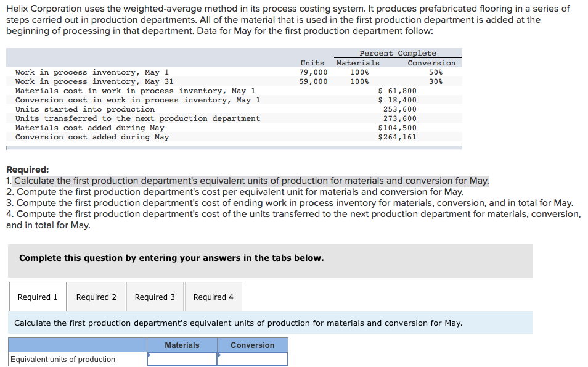Viewport: 588px width, 367px height.
Task: Switch to the Required 2 tab
Action: [96, 297]
